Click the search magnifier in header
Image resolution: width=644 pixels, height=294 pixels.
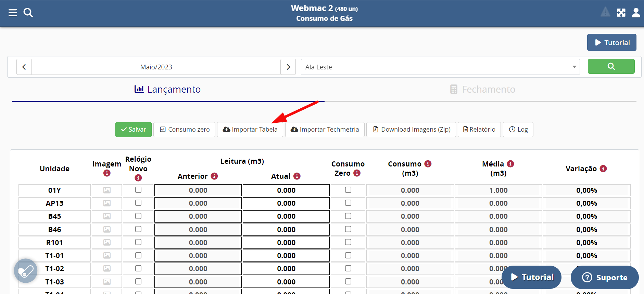(28, 13)
